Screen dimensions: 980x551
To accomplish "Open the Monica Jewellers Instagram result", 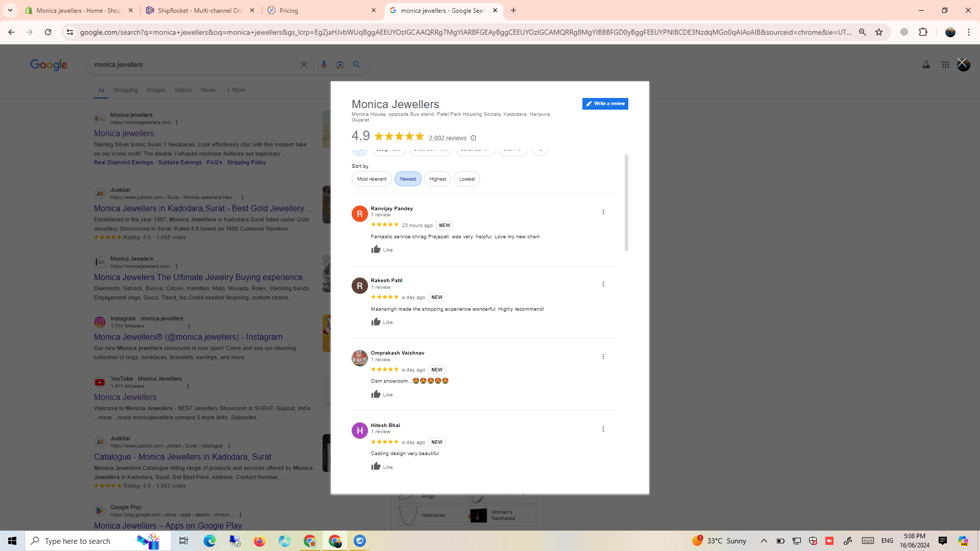I will [188, 337].
